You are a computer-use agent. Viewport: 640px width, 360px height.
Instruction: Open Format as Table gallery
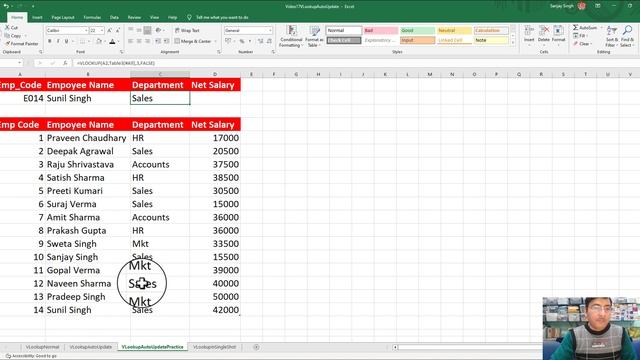pos(314,37)
